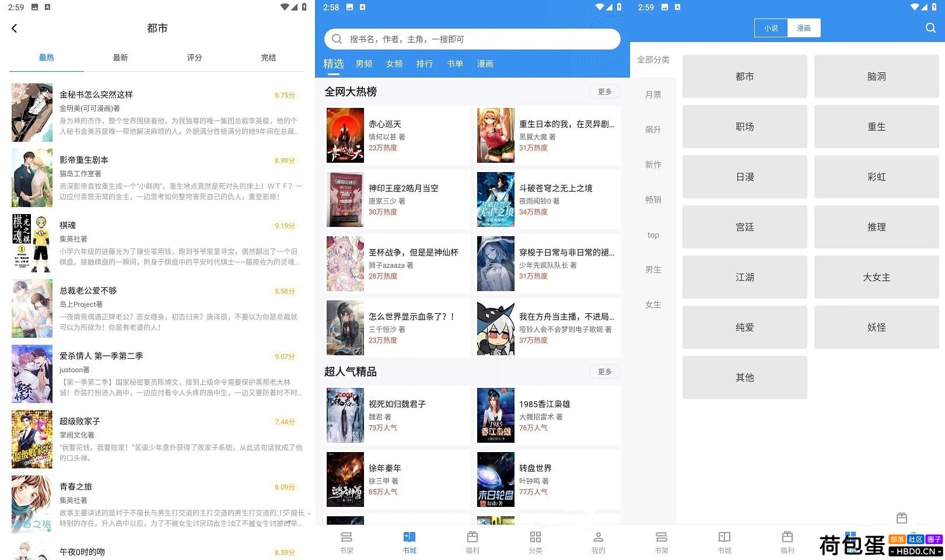The width and height of the screenshot is (945, 560).
Task: Open 书城 icon in middle screen bottom bar
Action: click(409, 537)
